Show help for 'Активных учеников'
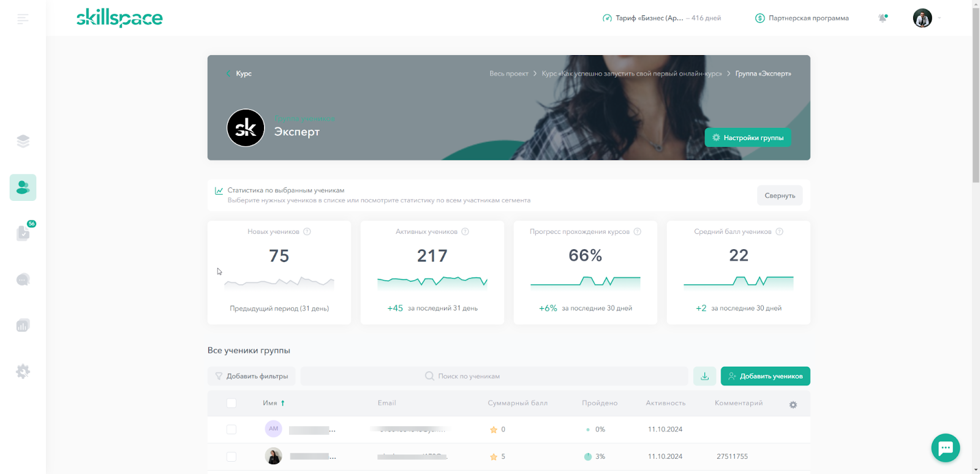This screenshot has height=474, width=980. pyautogui.click(x=466, y=231)
